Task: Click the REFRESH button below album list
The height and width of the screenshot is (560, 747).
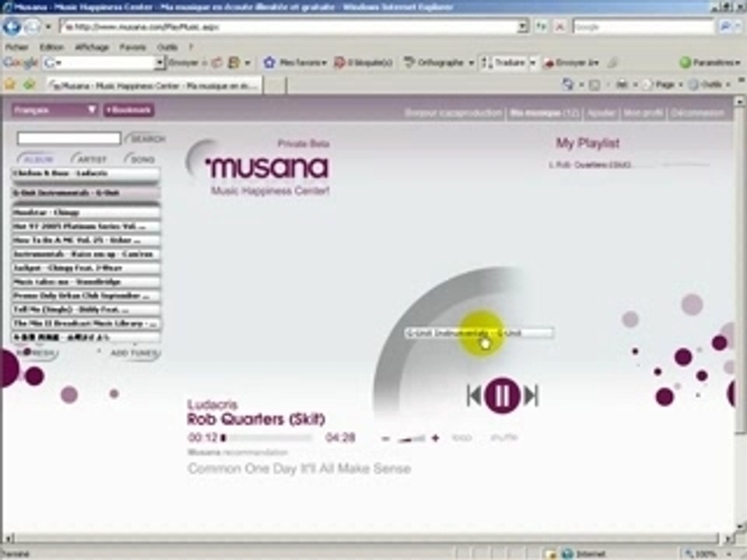Action: [x=37, y=353]
